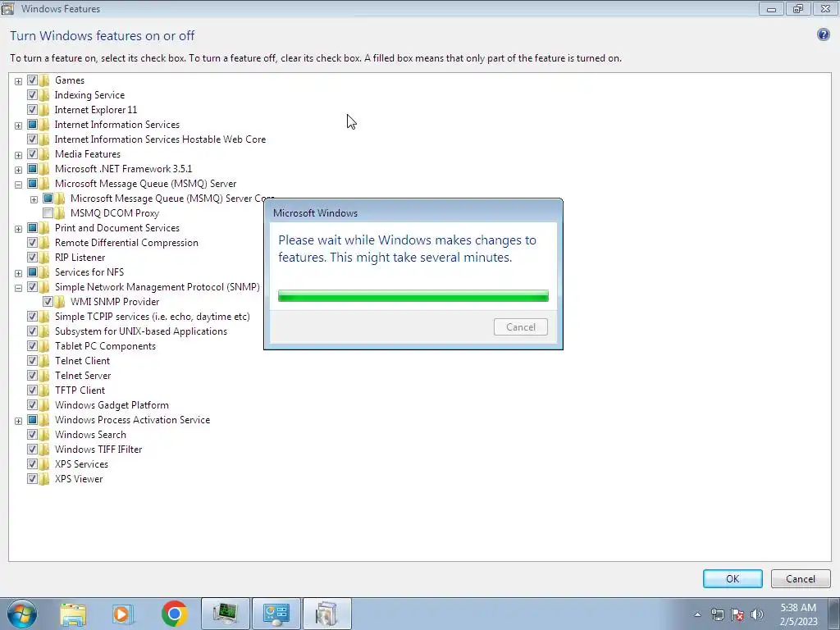Uncheck Internet Explorer 11 checkbox
The height and width of the screenshot is (630, 840).
click(32, 110)
